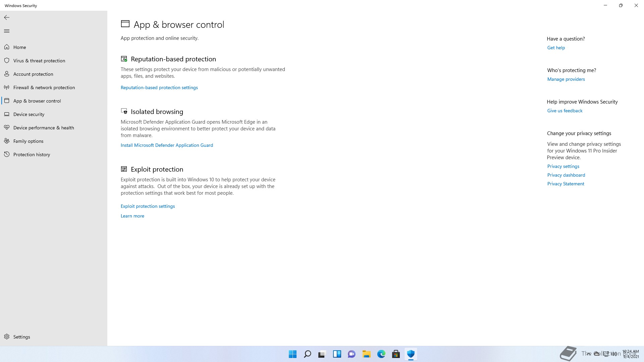Open Microsoft Store from taskbar
Viewport: 644px width, 362px height.
click(x=396, y=354)
